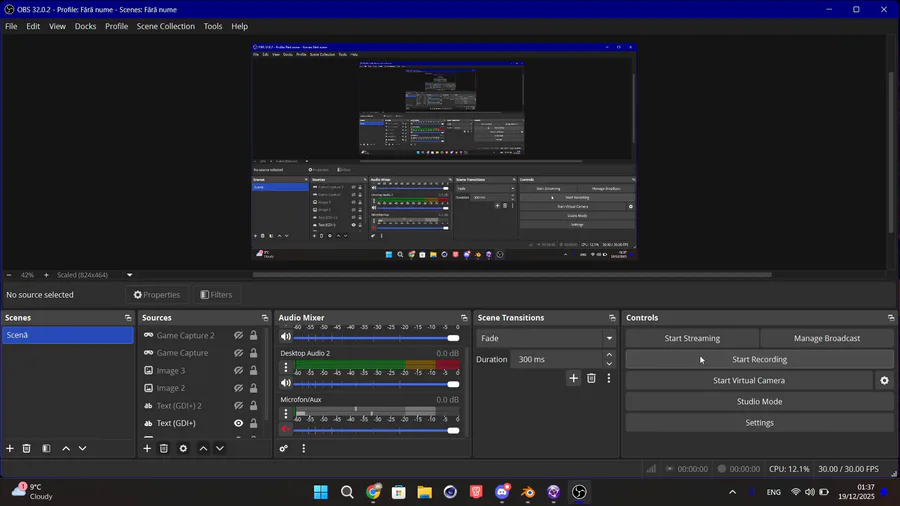
Task: Open the Fade transition dropdown
Action: coord(544,338)
